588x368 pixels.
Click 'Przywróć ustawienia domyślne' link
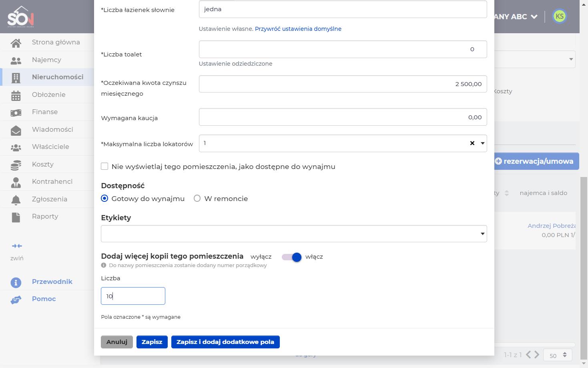coord(298,29)
